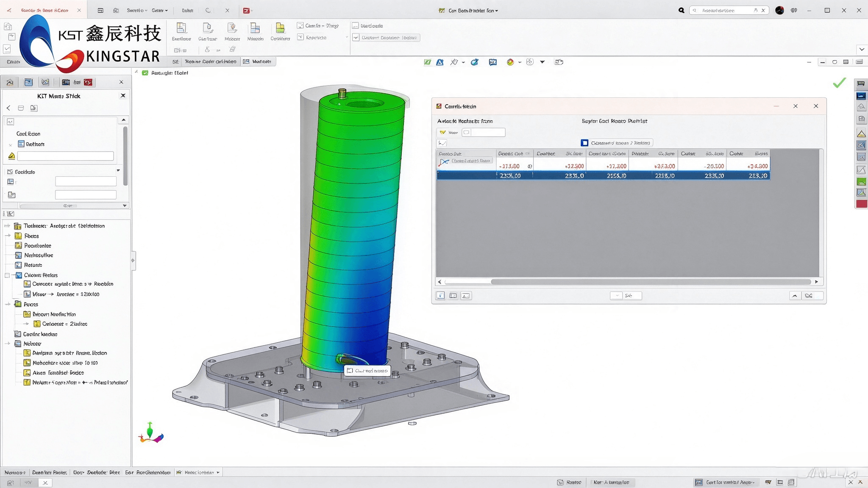Go back using the KST panel back arrow
Image resolution: width=868 pixels, height=488 pixels.
[x=8, y=108]
